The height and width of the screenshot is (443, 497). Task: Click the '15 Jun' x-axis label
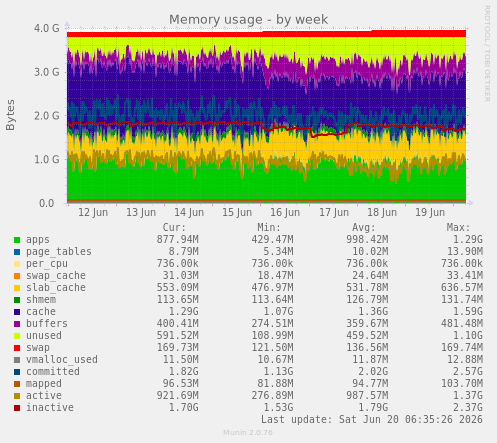click(237, 212)
